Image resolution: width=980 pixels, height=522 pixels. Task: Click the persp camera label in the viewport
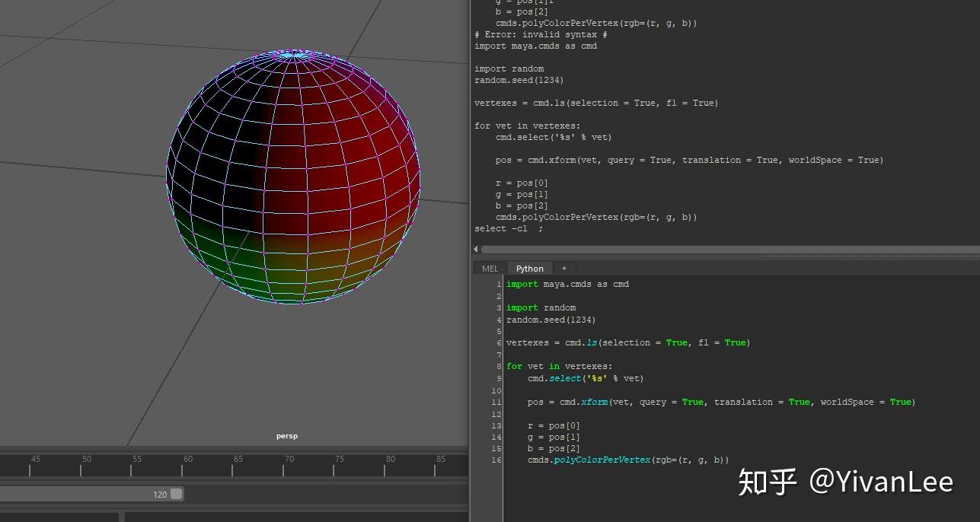[286, 435]
